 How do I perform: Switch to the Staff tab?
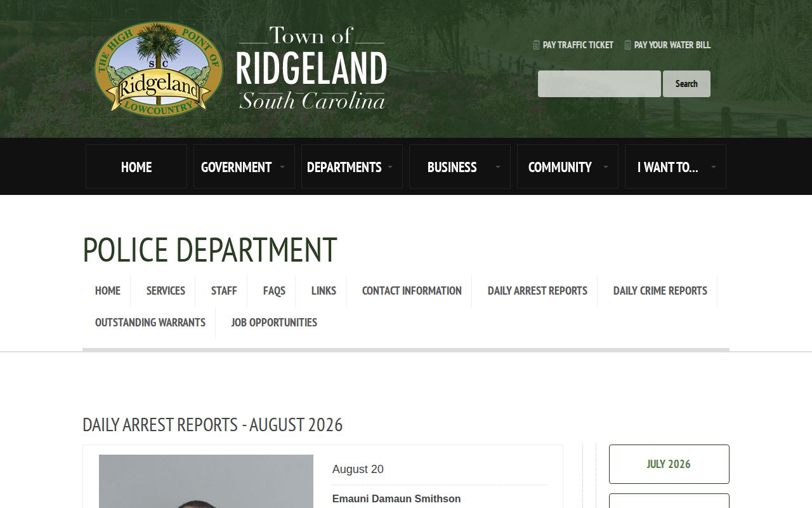pos(224,291)
